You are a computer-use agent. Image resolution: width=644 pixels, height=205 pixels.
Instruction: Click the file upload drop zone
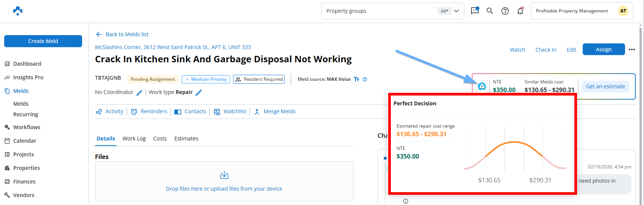tap(224, 181)
